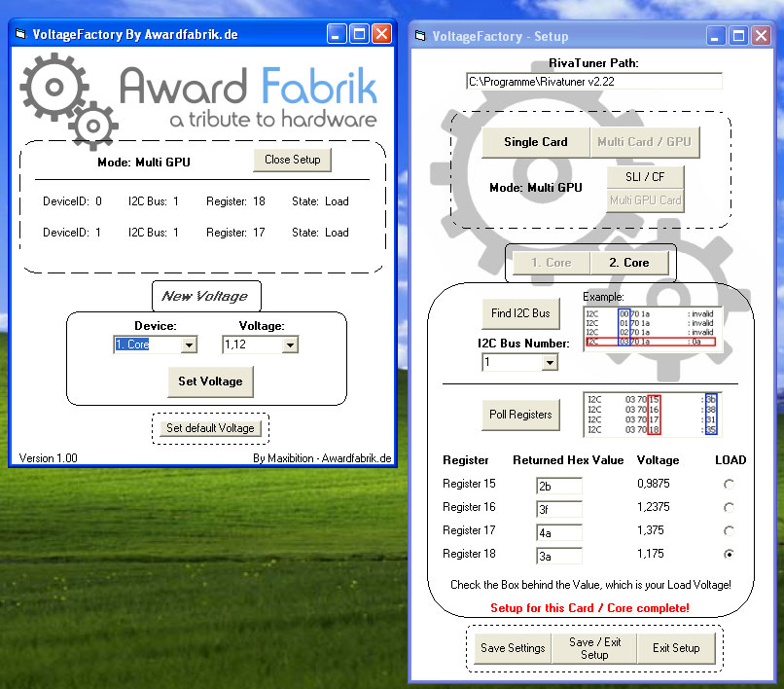Click the 'Setup for this Card / Core complete!' message

589,608
